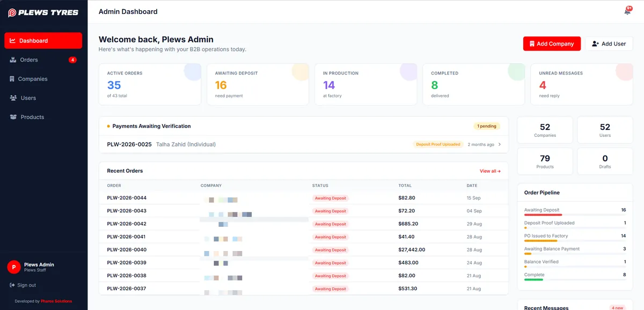Select order PLW-2026-0037 row

click(x=304, y=289)
